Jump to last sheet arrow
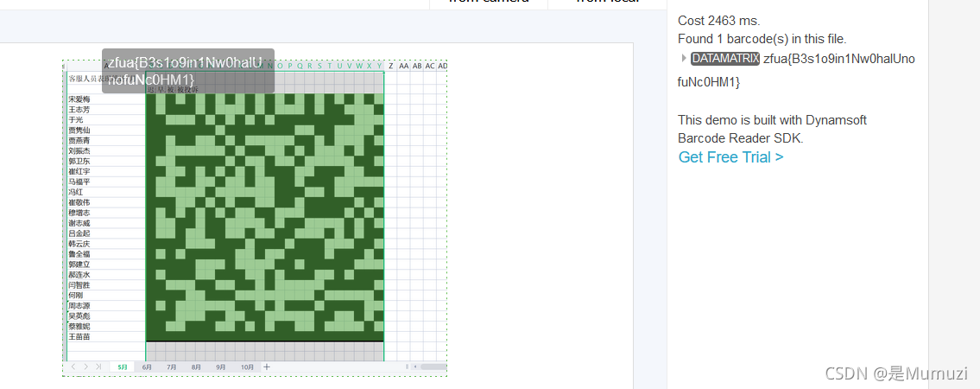Viewport: 980px width, 389px height. (98, 367)
